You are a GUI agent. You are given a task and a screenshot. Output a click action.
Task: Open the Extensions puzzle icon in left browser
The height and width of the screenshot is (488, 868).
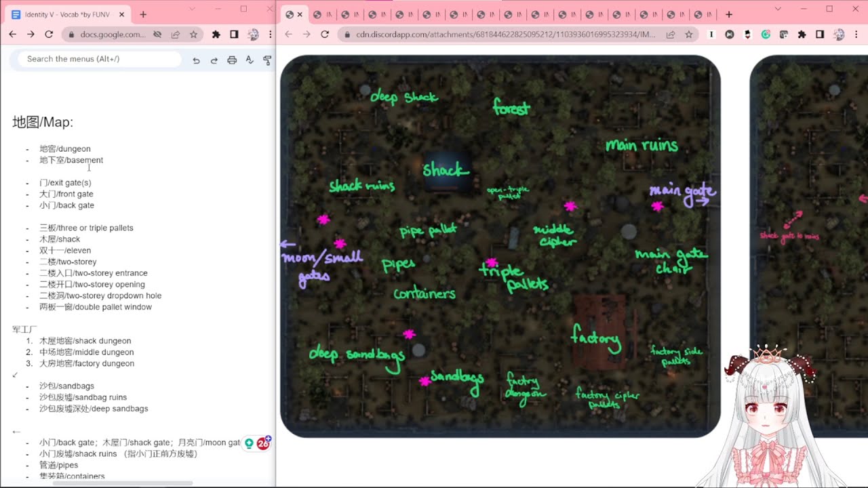[216, 34]
